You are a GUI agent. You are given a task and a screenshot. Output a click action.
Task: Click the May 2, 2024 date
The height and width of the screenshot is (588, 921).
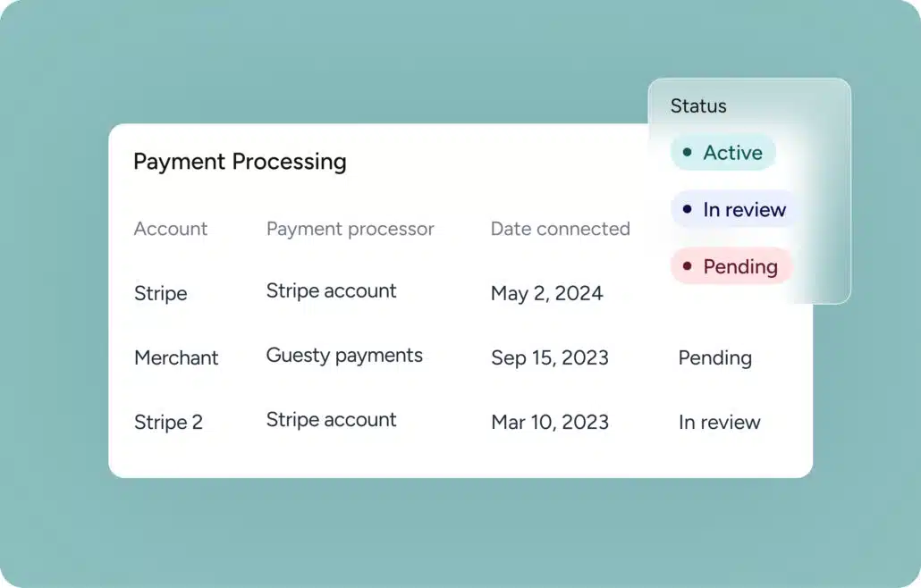point(546,293)
